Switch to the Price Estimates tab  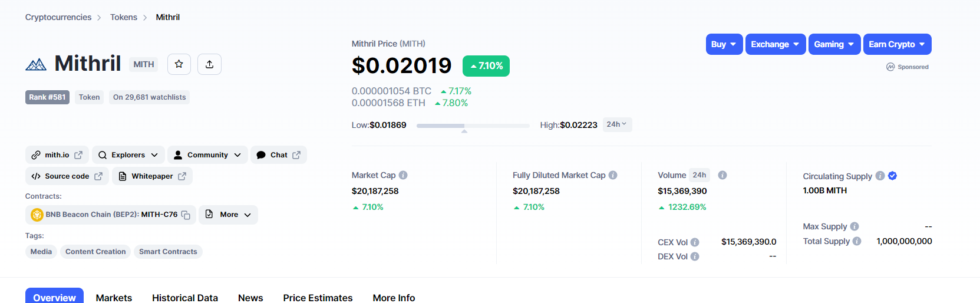pyautogui.click(x=318, y=298)
